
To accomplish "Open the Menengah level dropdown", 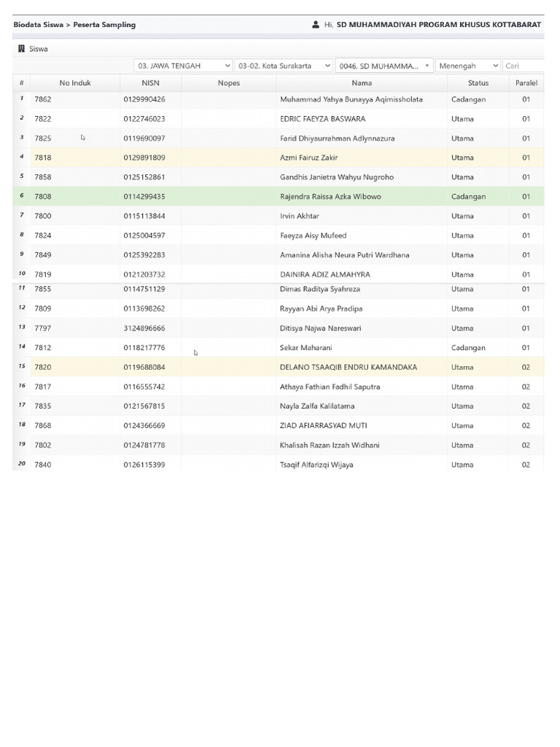I will coord(467,66).
